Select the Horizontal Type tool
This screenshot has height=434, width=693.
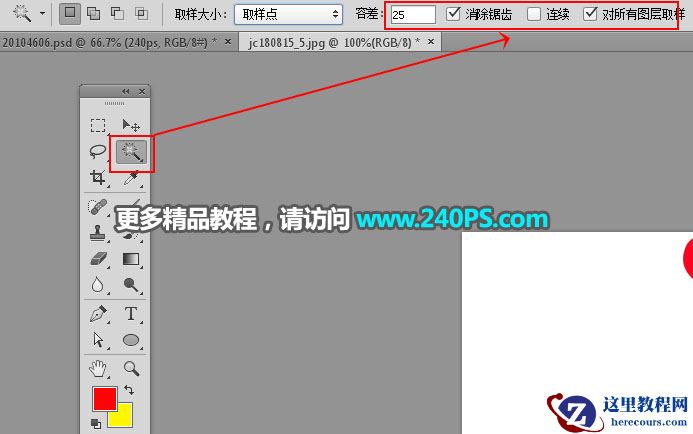pyautogui.click(x=131, y=314)
